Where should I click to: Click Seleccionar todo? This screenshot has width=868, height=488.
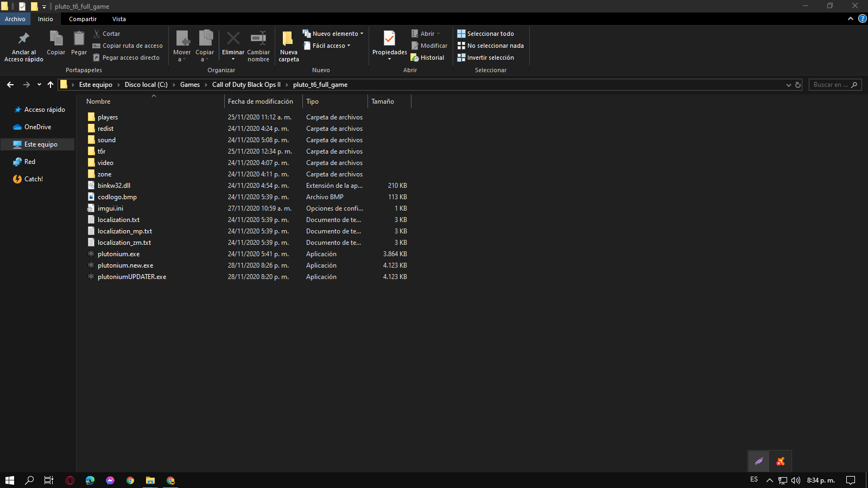[485, 34]
